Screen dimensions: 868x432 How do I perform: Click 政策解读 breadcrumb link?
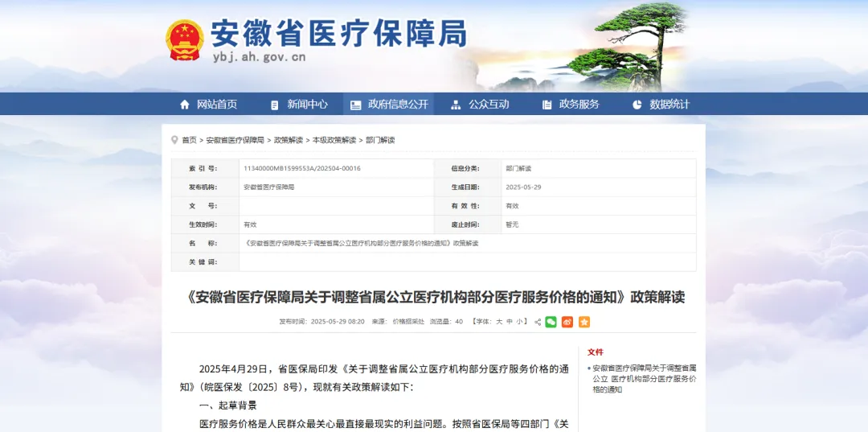[x=289, y=140]
